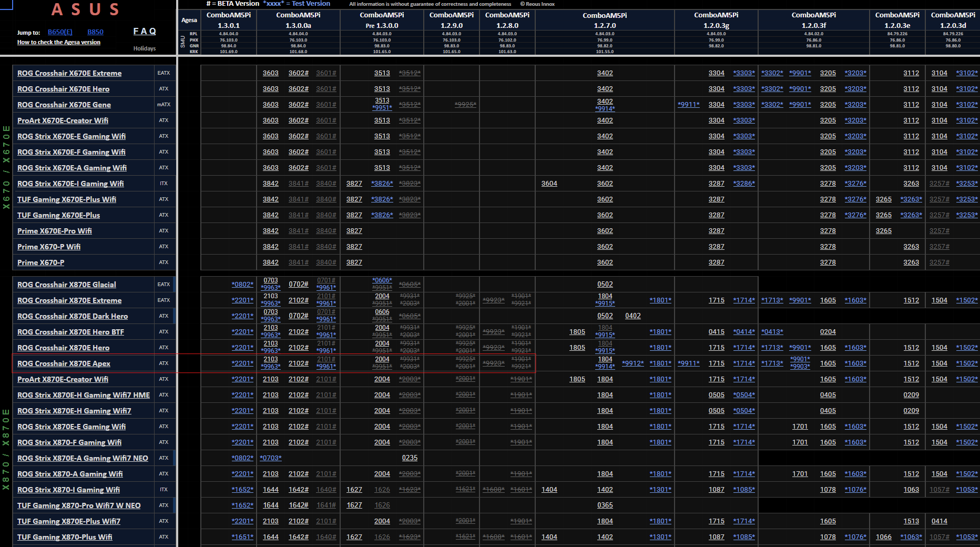This screenshot has height=547, width=980.
Task: Open ROG Strix X670E-I Gaming Wifi link
Action: pyautogui.click(x=70, y=184)
